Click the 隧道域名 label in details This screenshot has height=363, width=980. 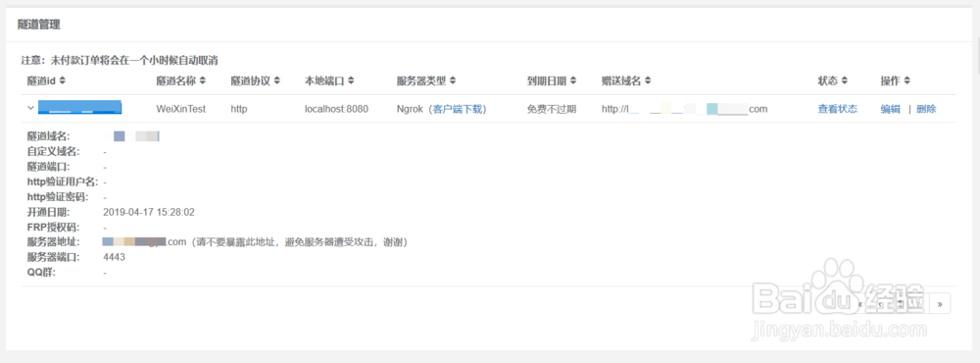pos(49,135)
